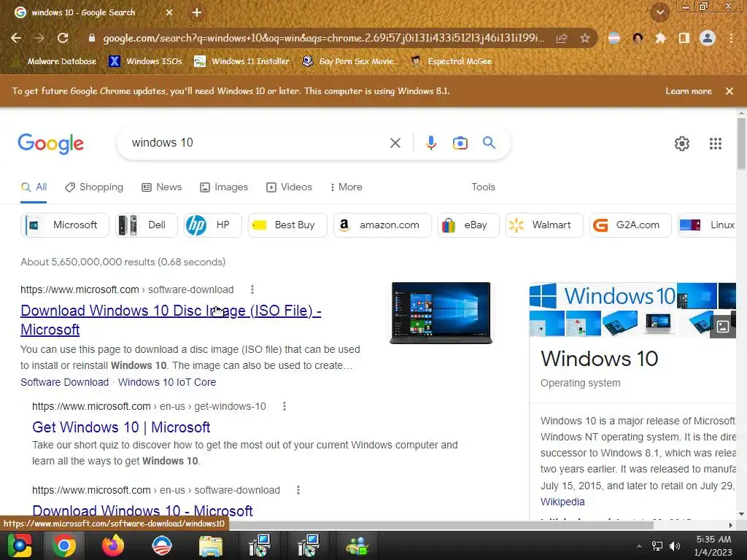Open a new tab with the plus button
This screenshot has width=747, height=560.
click(x=197, y=12)
